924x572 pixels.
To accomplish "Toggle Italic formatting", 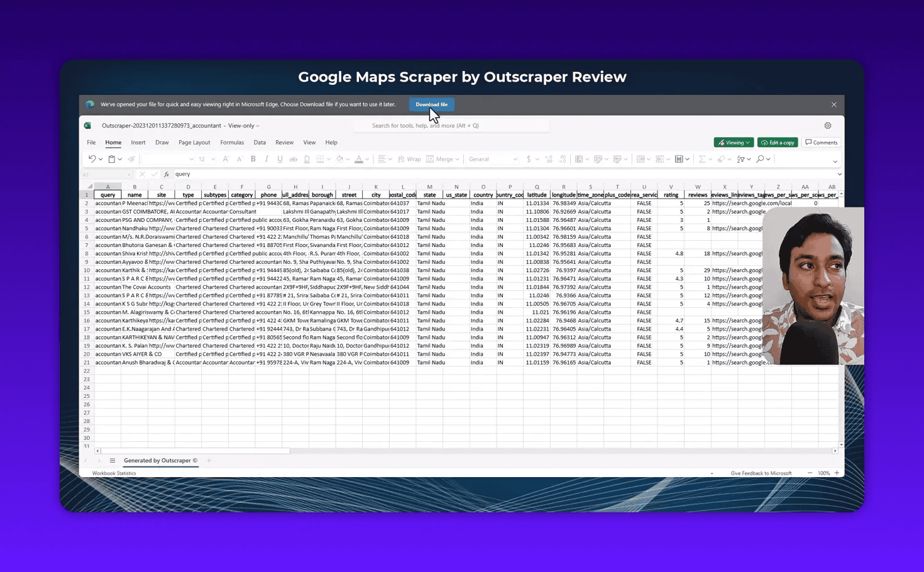I will [x=267, y=159].
